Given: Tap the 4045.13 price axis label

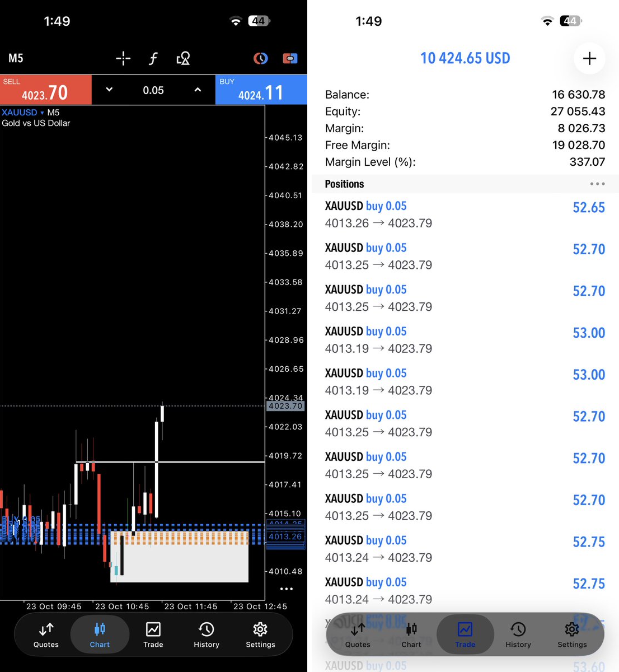Looking at the screenshot, I should coord(285,138).
